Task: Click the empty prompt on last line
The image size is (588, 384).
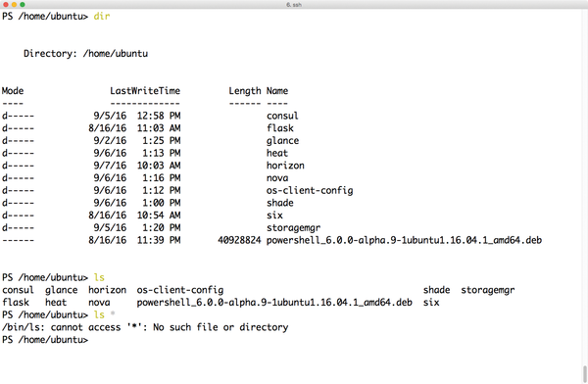Action: [45, 340]
